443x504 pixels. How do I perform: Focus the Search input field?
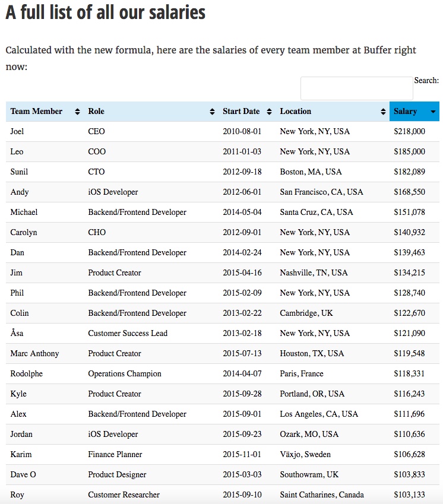coord(356,88)
